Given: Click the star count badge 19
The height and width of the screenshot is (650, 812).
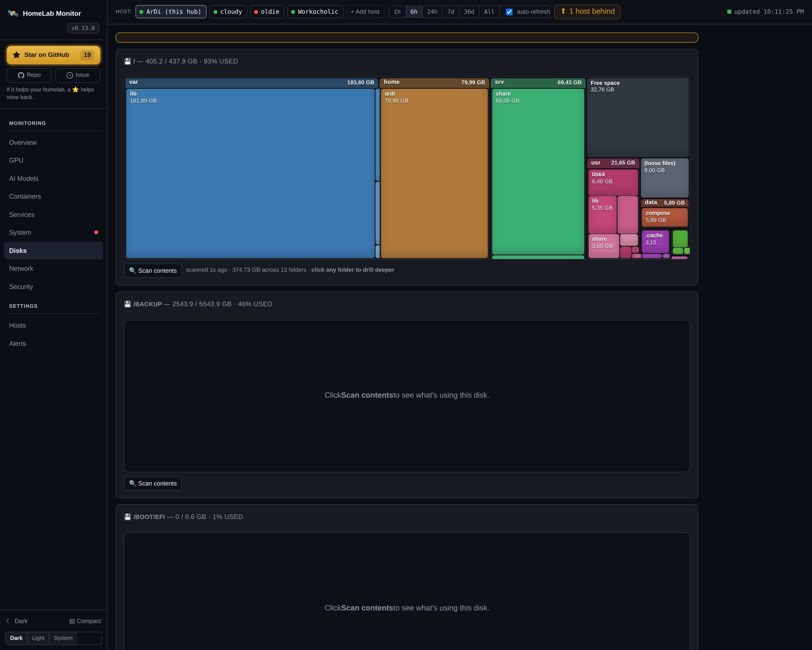Looking at the screenshot, I should tap(87, 55).
